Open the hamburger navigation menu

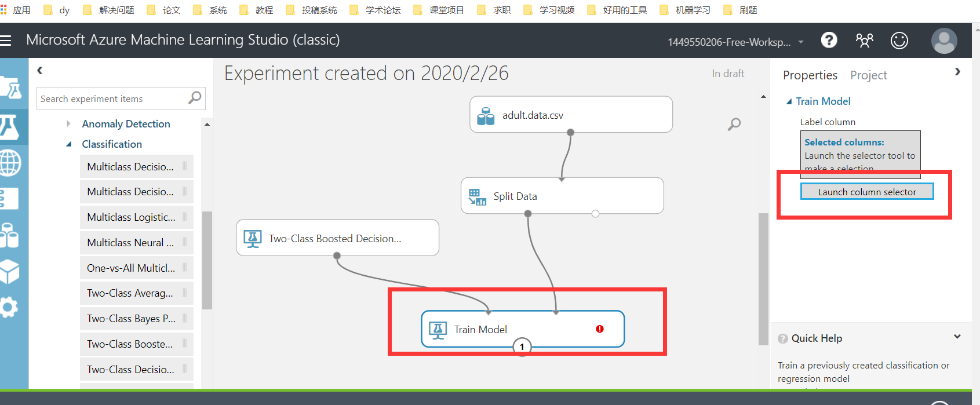6,41
